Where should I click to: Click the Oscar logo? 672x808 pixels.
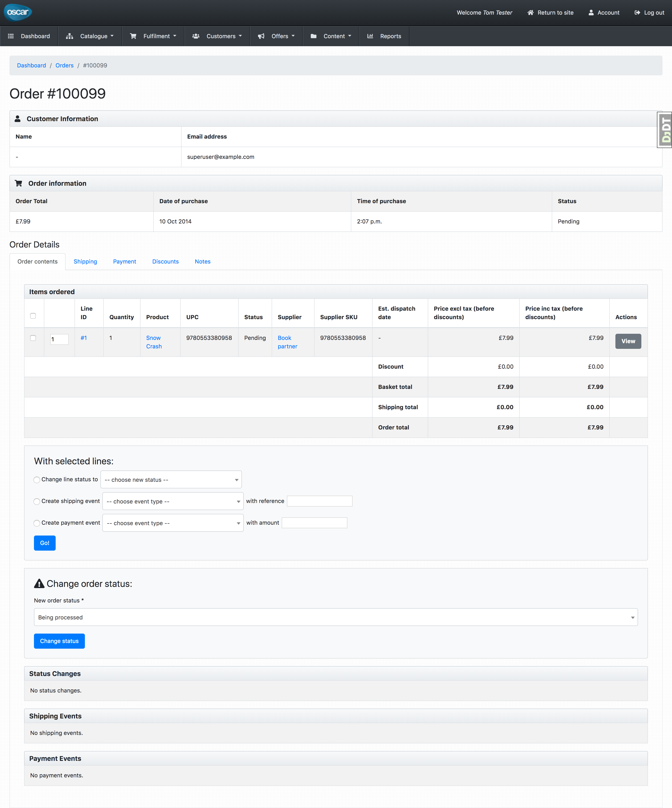click(18, 12)
